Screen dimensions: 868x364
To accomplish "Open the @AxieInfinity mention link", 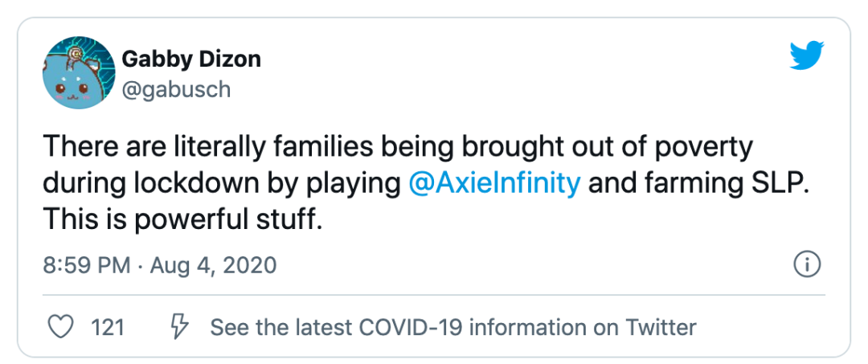I will (x=494, y=183).
